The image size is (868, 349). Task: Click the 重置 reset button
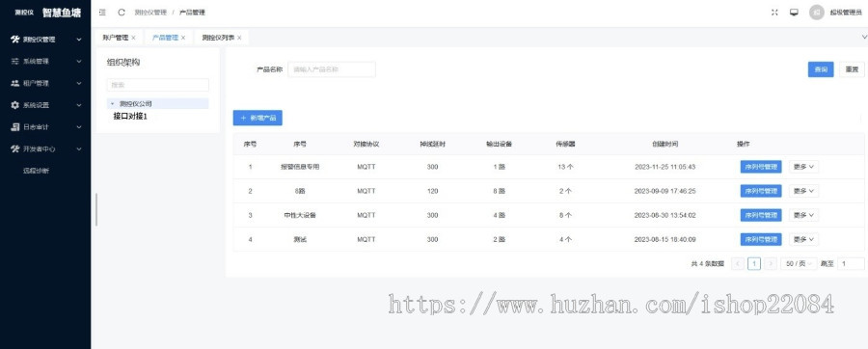(852, 69)
